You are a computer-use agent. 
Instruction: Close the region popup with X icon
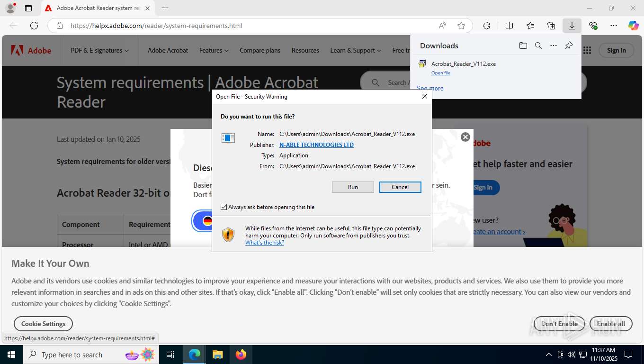point(465,137)
